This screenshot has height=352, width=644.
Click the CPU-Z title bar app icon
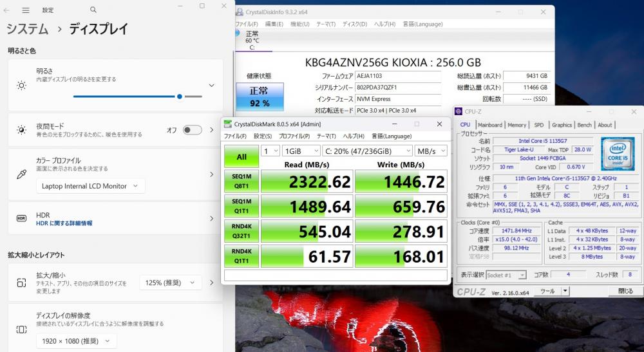tap(459, 111)
